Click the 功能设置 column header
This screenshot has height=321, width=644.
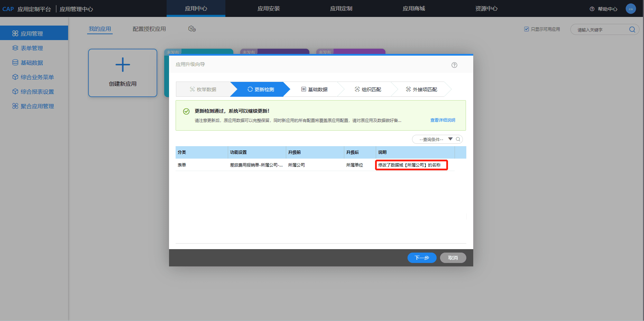(257, 152)
